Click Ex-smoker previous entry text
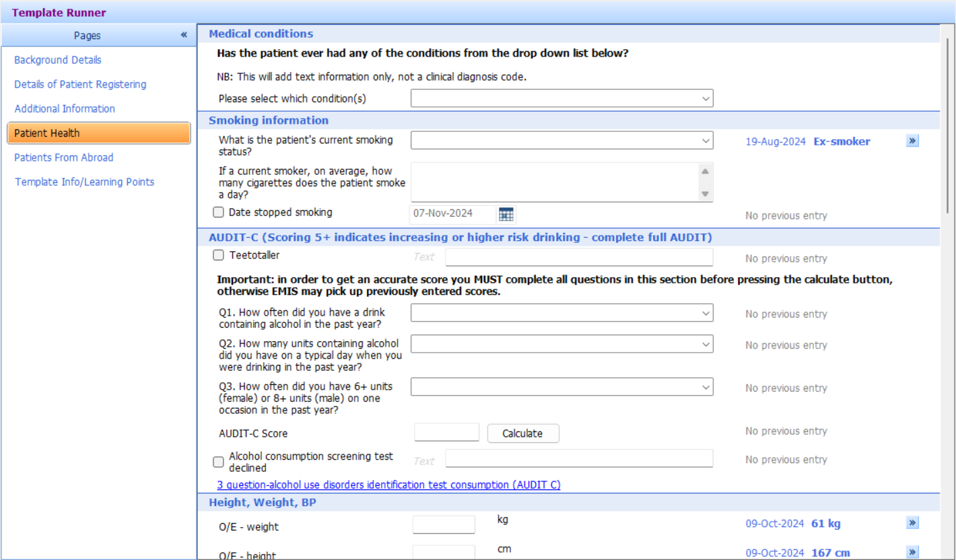 (842, 141)
